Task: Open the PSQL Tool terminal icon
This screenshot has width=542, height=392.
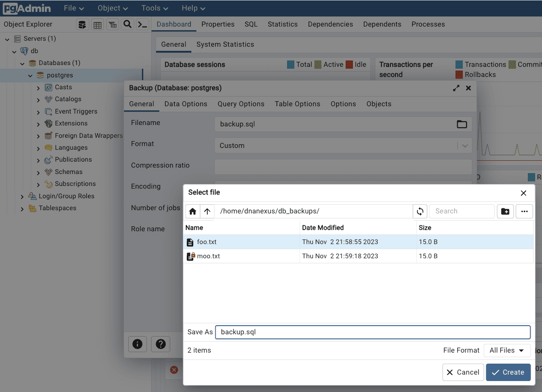Action: coord(143,25)
